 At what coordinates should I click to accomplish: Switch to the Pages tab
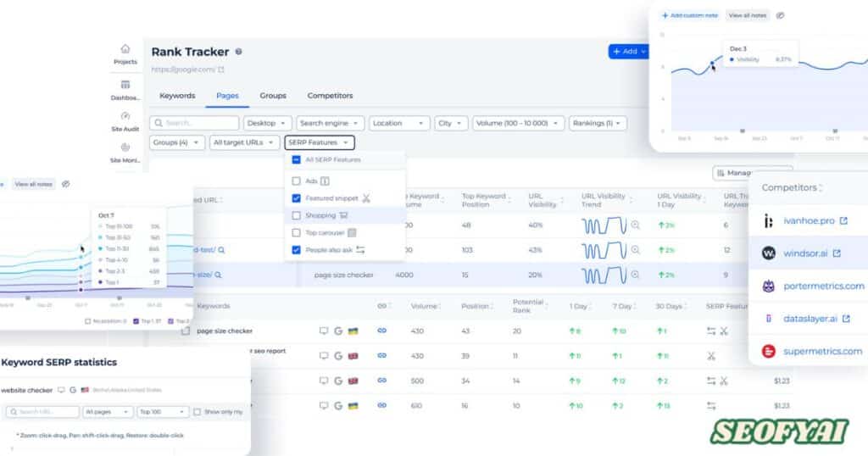[227, 96]
